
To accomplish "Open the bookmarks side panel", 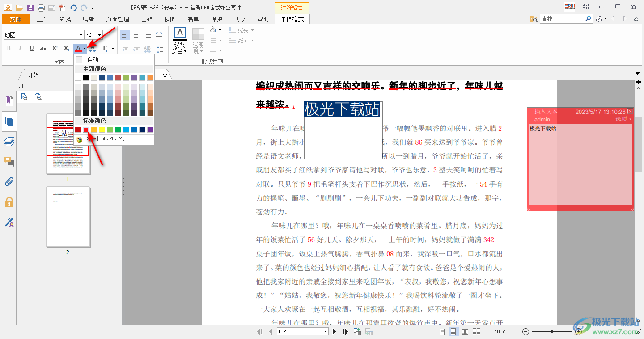I will [x=9, y=101].
